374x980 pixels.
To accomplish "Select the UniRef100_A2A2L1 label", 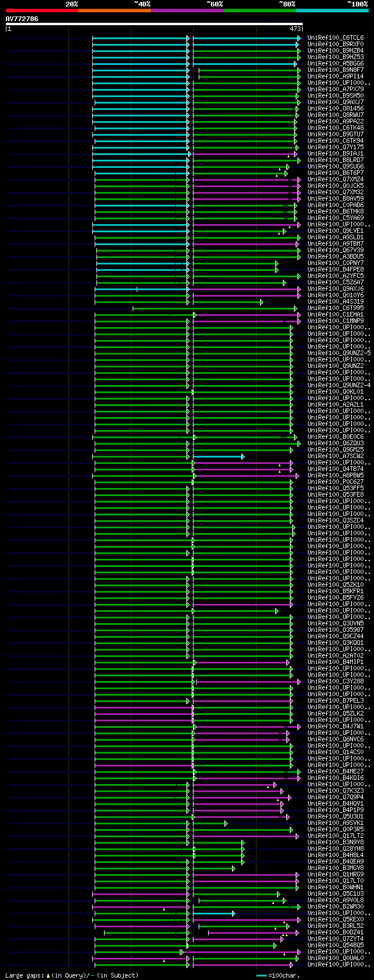I will click(335, 405).
